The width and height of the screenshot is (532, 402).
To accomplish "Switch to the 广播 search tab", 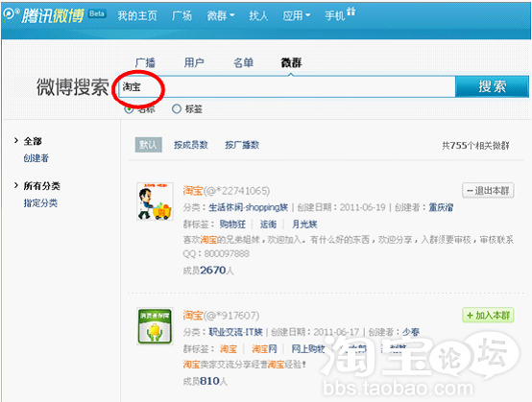I will click(x=145, y=62).
